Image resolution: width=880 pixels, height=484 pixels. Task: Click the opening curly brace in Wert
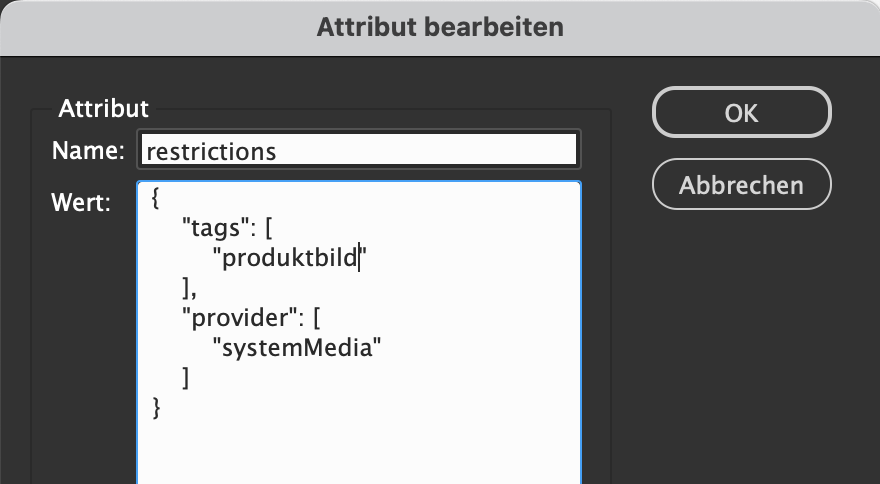(156, 199)
